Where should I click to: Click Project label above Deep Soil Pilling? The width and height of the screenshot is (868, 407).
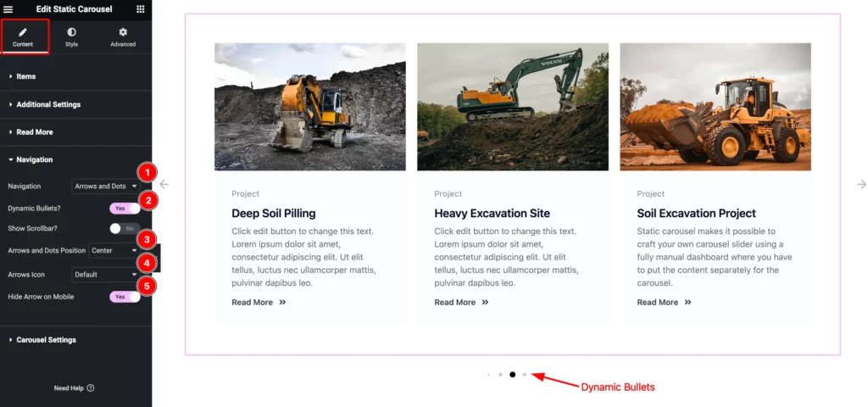[245, 194]
